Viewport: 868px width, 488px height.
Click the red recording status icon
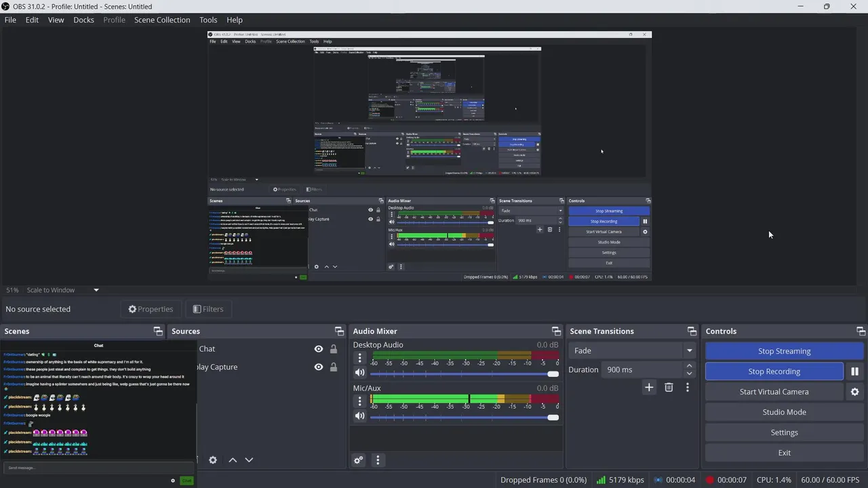[709, 480]
